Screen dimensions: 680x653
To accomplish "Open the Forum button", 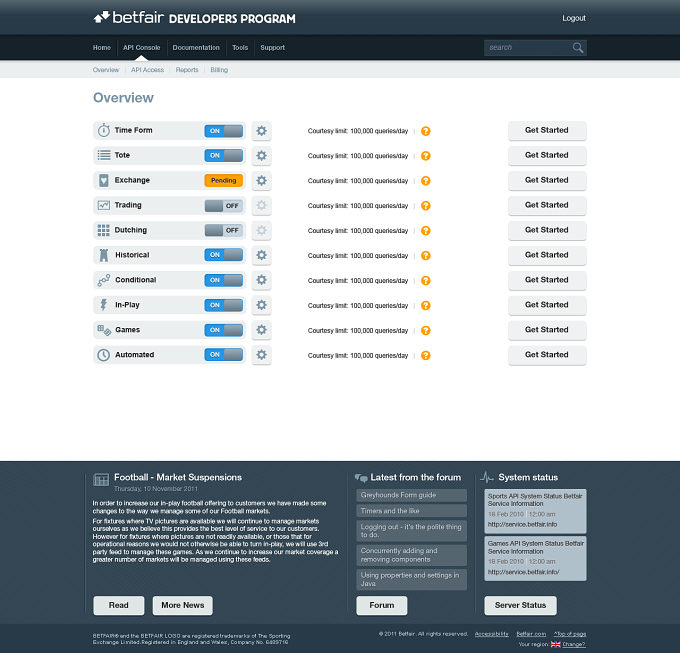I will tap(382, 605).
